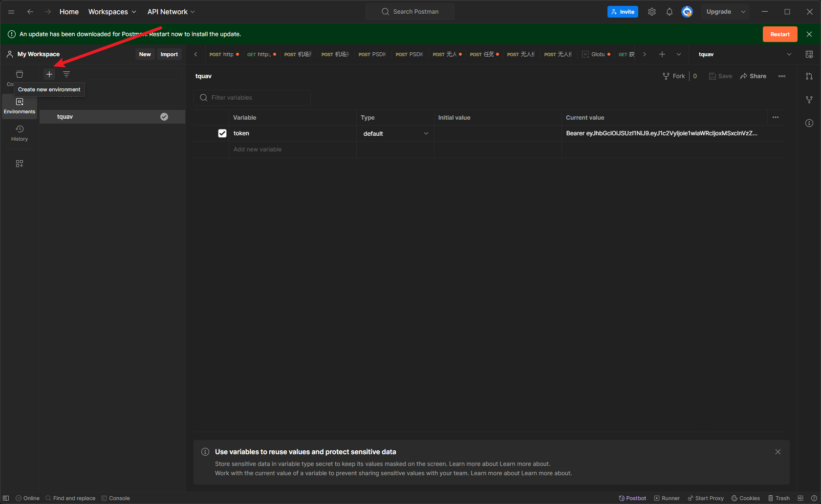The width and height of the screenshot is (821, 504).
Task: Switch to the first POST PSDK tab
Action: (x=372, y=54)
